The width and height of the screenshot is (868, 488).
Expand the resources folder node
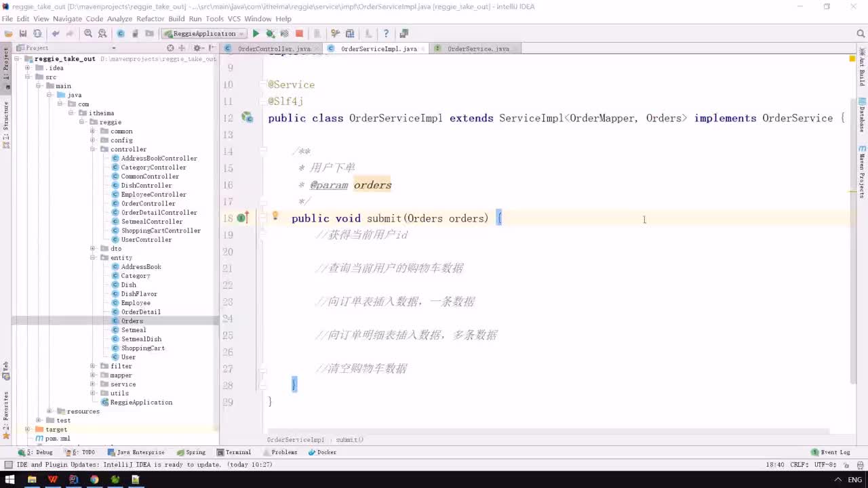tap(50, 411)
